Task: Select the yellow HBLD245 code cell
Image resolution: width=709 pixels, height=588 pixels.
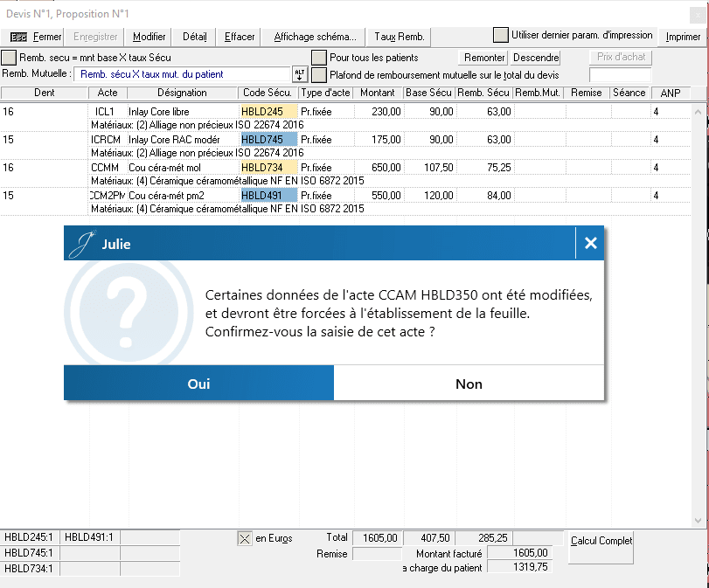Action: click(x=268, y=112)
